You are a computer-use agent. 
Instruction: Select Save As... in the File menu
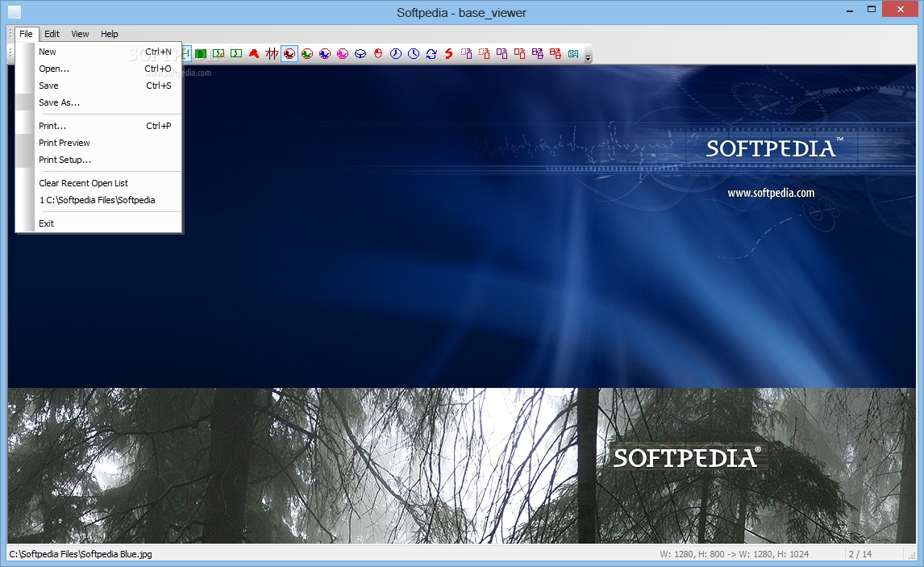click(x=98, y=102)
